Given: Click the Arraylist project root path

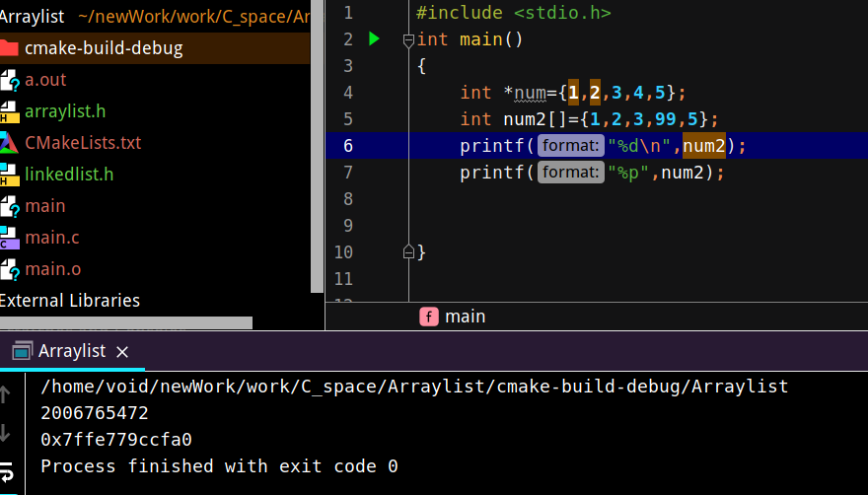Looking at the screenshot, I should coord(193,17).
